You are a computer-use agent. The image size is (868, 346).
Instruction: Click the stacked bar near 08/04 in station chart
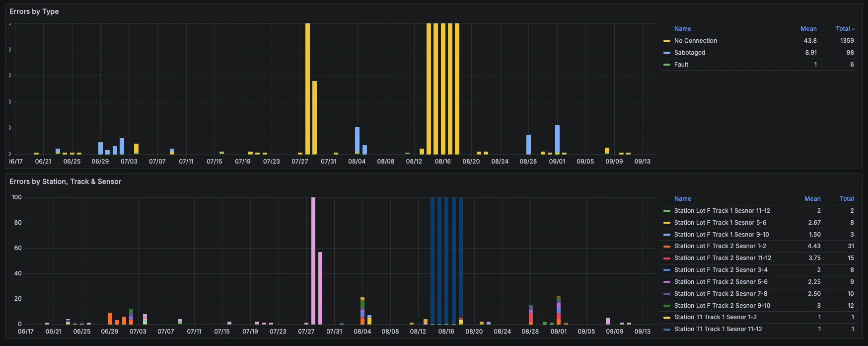tap(362, 311)
